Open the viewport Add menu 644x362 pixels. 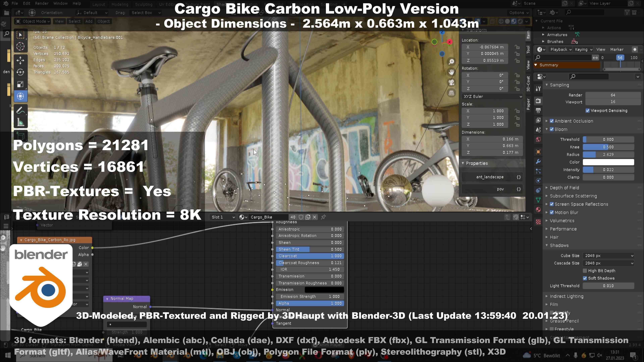pyautogui.click(x=89, y=21)
